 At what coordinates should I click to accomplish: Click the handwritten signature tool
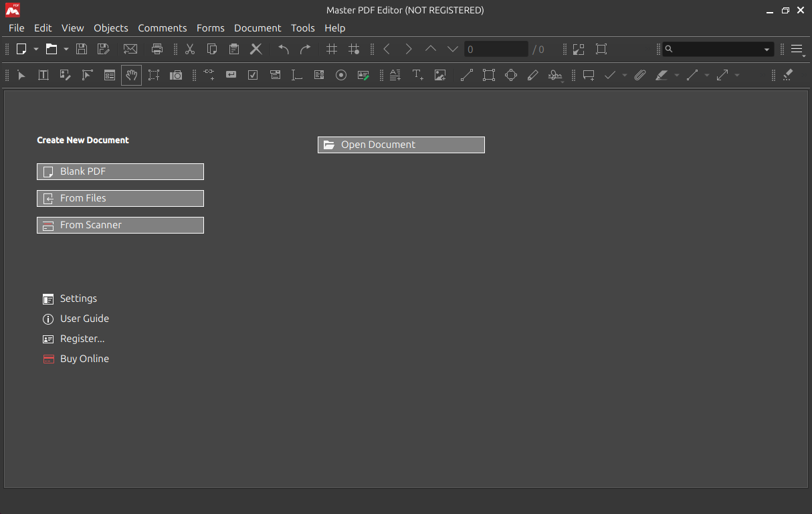(x=555, y=76)
